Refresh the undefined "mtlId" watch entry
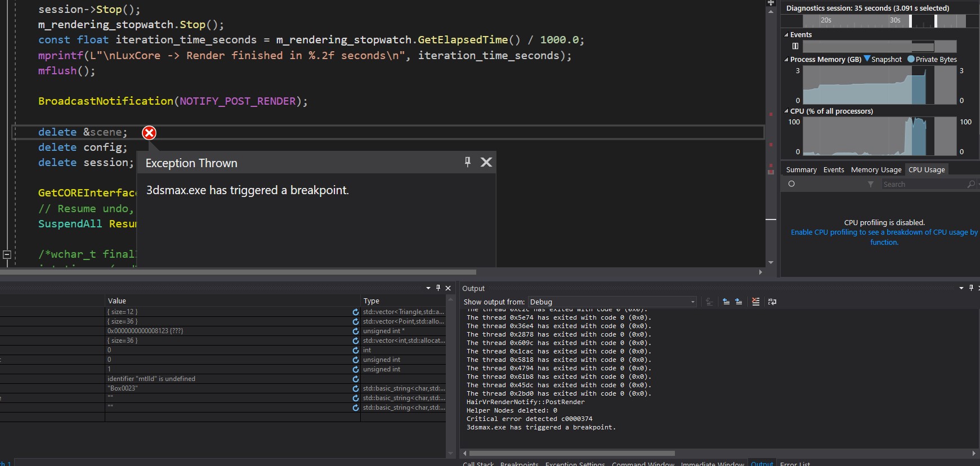The width and height of the screenshot is (980, 466). [356, 379]
